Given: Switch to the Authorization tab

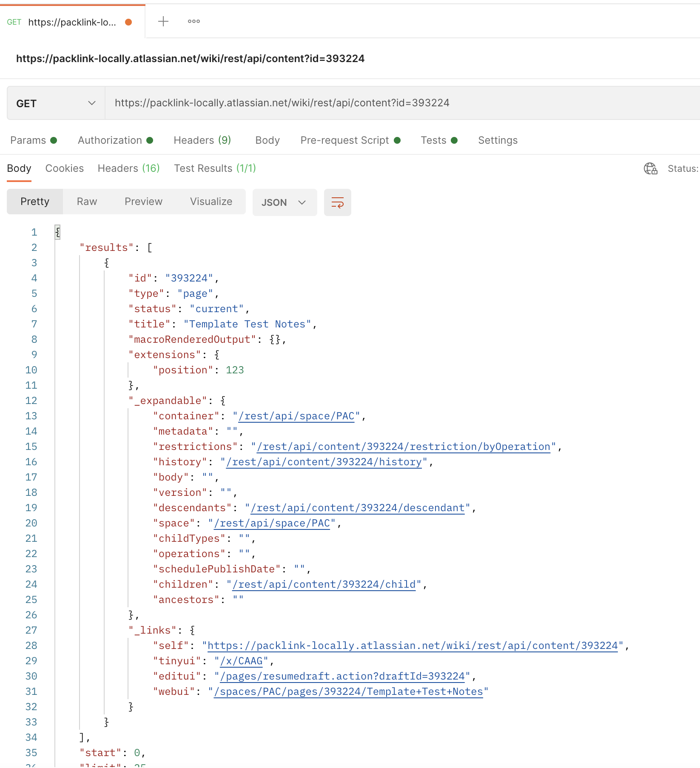Looking at the screenshot, I should (x=110, y=140).
